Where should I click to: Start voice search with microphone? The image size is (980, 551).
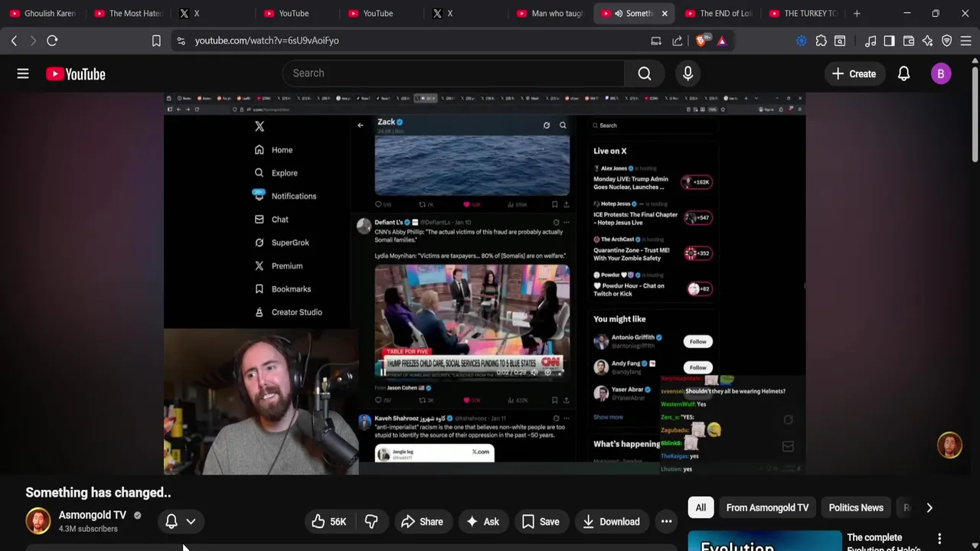tap(688, 73)
